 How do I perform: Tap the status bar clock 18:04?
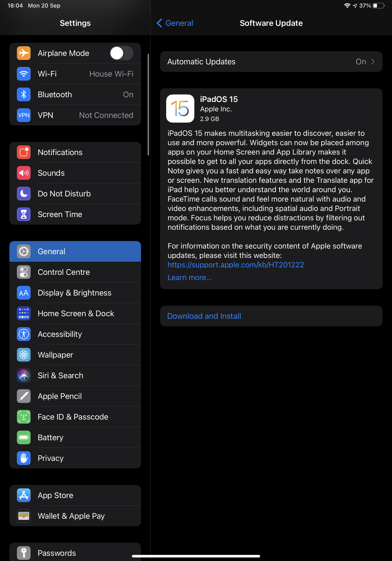coord(15,6)
